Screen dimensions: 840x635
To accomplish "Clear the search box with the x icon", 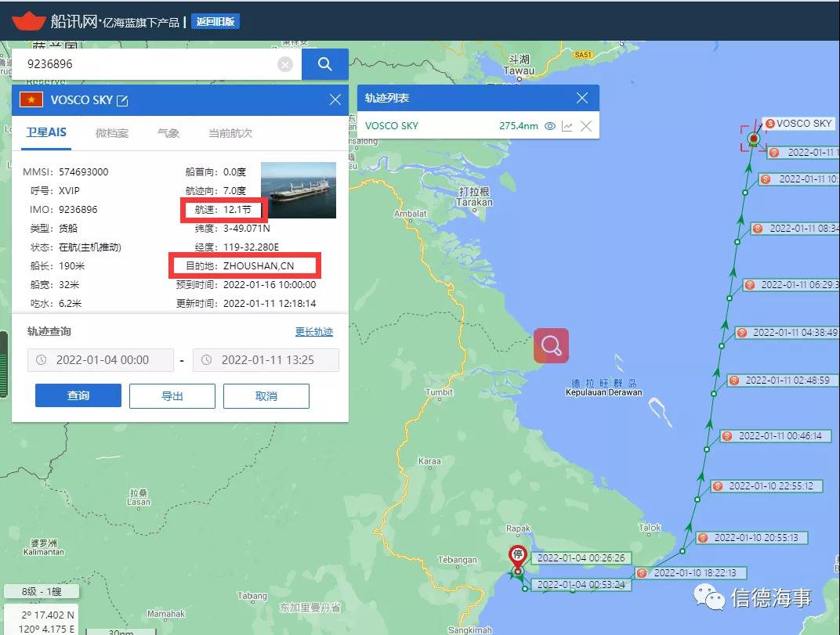I will (285, 63).
